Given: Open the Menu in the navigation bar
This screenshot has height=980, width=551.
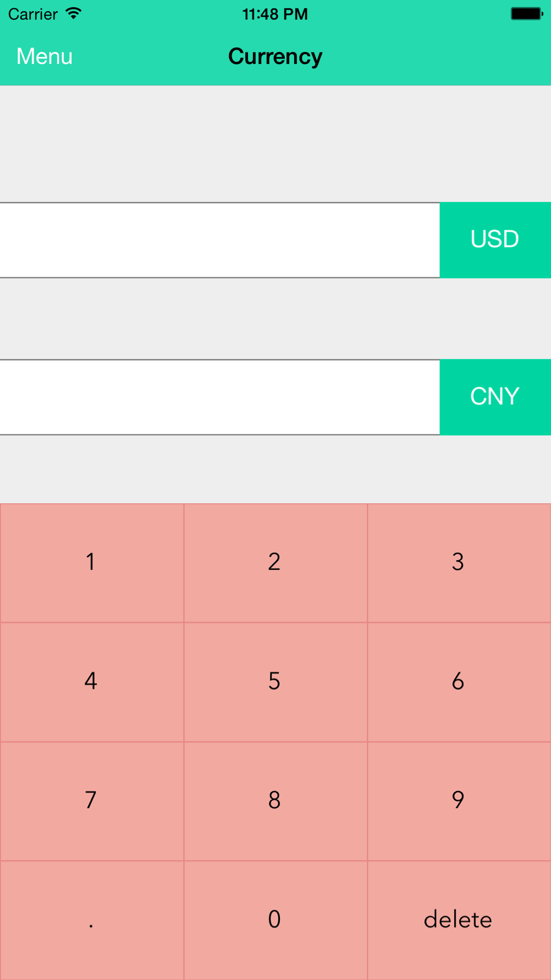Looking at the screenshot, I should (45, 56).
